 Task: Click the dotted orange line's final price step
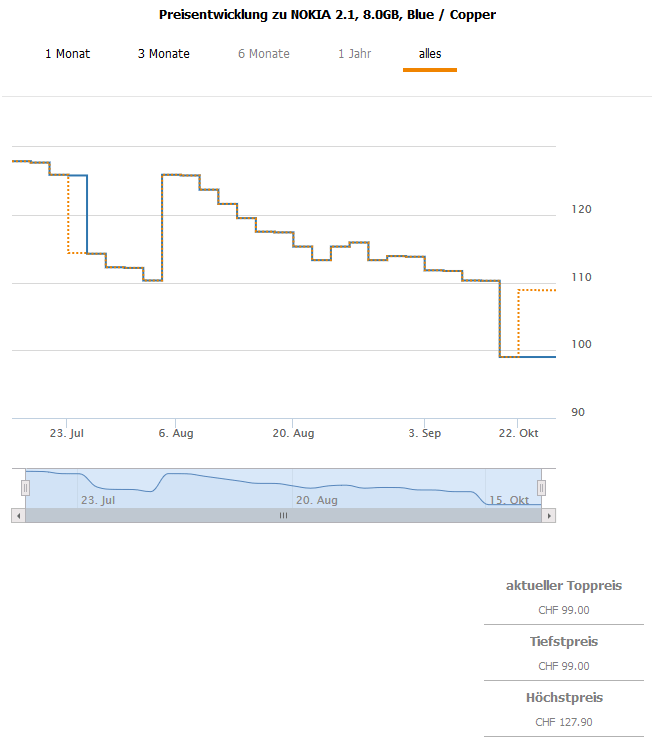click(537, 290)
